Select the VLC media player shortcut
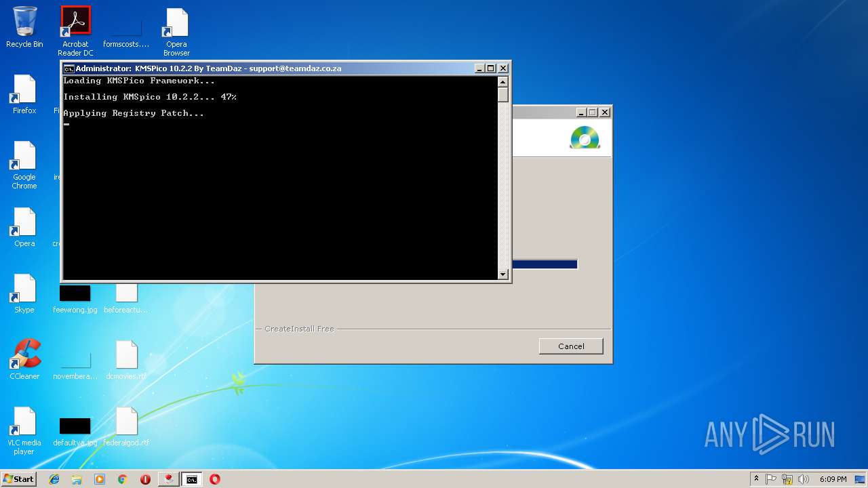This screenshot has width=868, height=488. pos(24,430)
